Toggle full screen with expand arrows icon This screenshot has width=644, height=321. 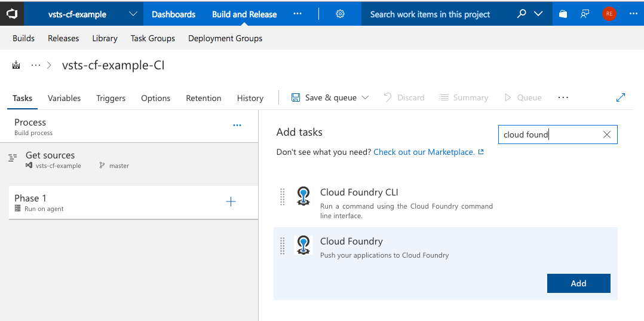(x=621, y=97)
